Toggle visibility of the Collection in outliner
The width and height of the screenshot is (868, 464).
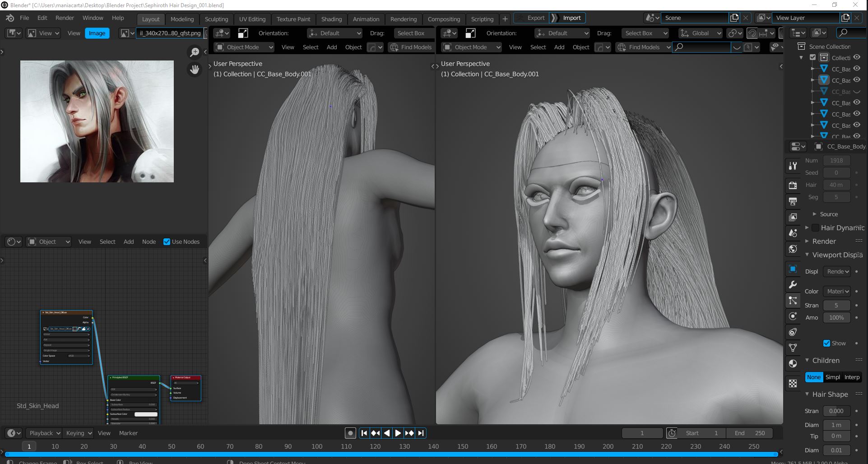(x=857, y=57)
